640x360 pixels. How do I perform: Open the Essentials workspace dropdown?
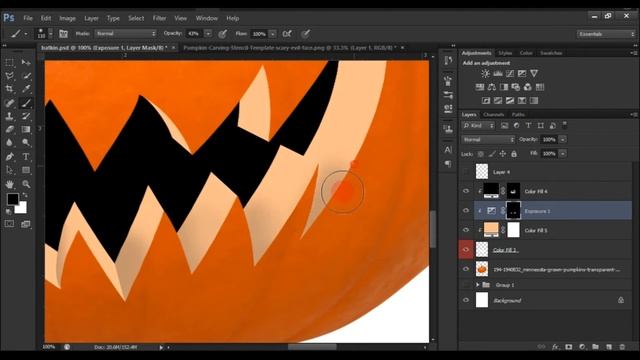pyautogui.click(x=606, y=34)
